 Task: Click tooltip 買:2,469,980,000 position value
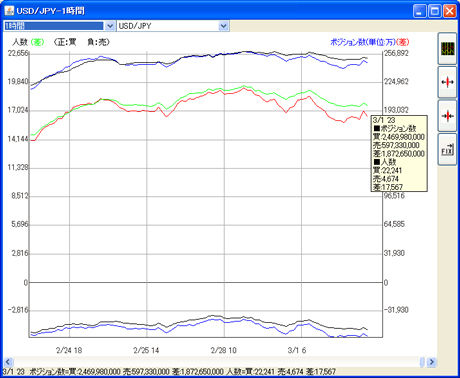click(399, 137)
